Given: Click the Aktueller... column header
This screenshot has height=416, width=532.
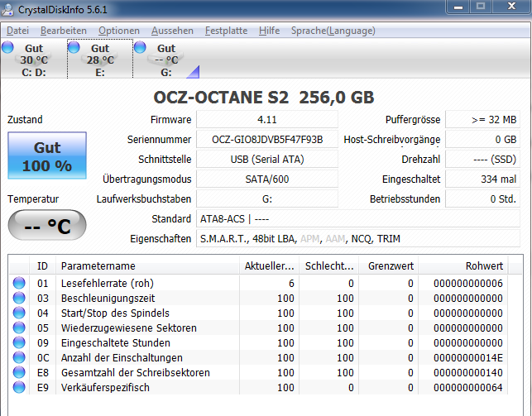Looking at the screenshot, I should click(x=270, y=266).
